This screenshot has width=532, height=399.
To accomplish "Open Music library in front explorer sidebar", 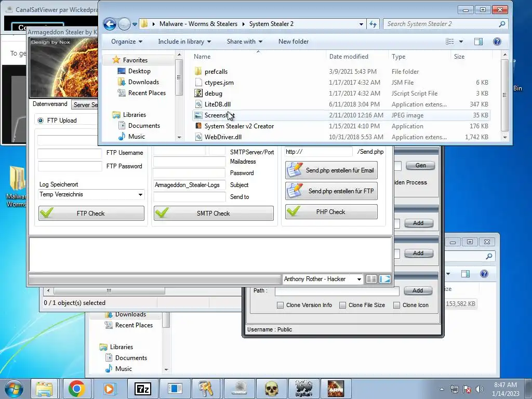I will (137, 137).
